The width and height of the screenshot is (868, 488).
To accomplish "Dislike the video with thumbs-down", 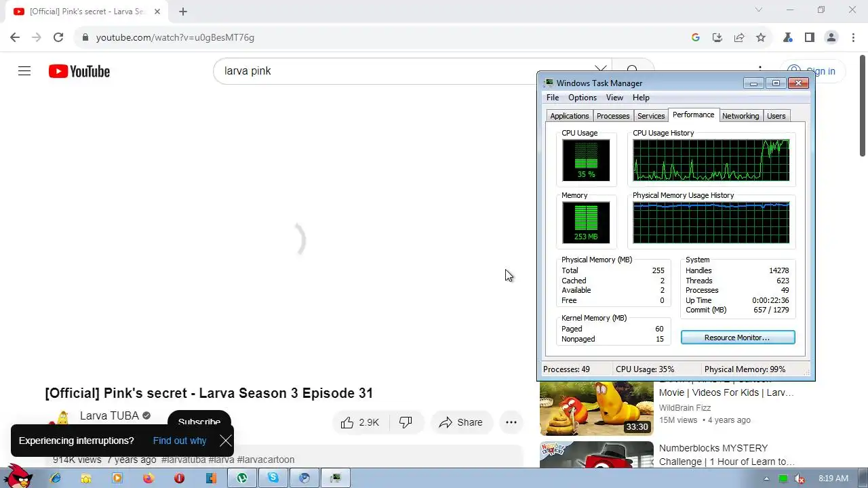I will pyautogui.click(x=406, y=422).
